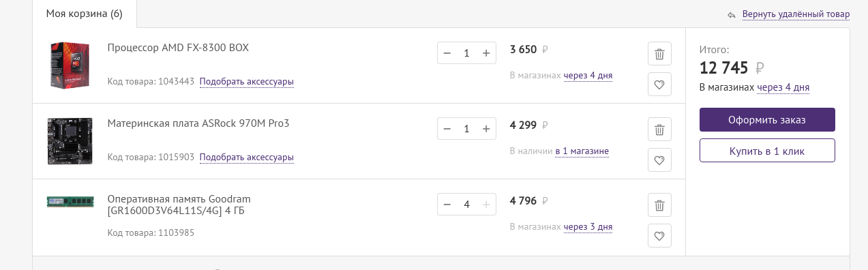Decrease AMD FX-8300 quantity with minus
The height and width of the screenshot is (270, 868).
(x=447, y=53)
